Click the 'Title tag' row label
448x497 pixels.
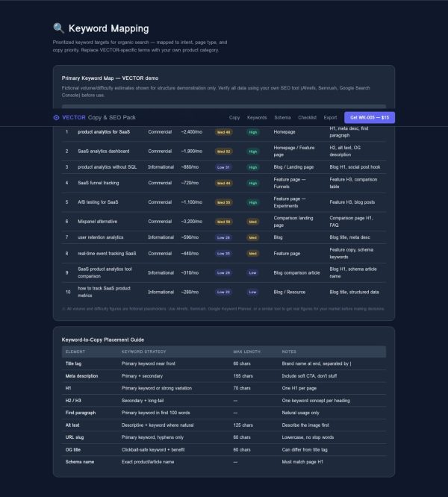(73, 363)
